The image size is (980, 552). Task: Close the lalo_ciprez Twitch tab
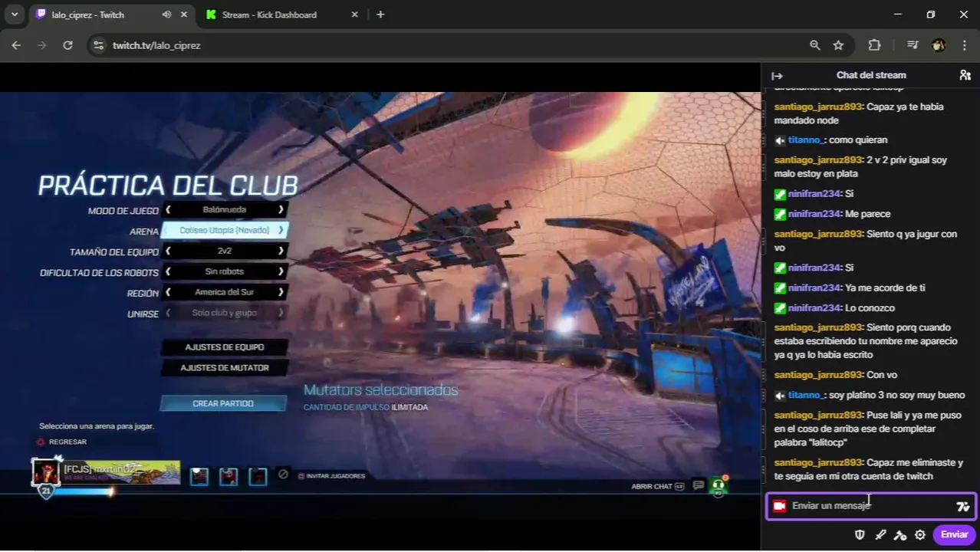(185, 15)
